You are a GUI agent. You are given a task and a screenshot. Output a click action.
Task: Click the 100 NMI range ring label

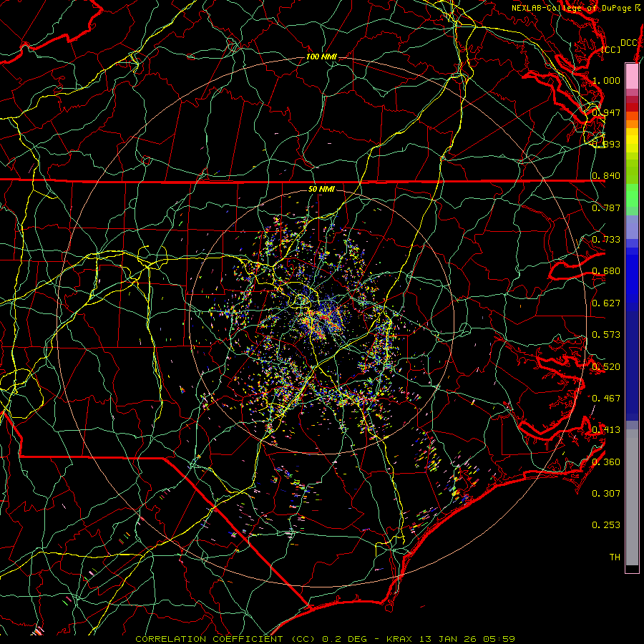[x=321, y=57]
